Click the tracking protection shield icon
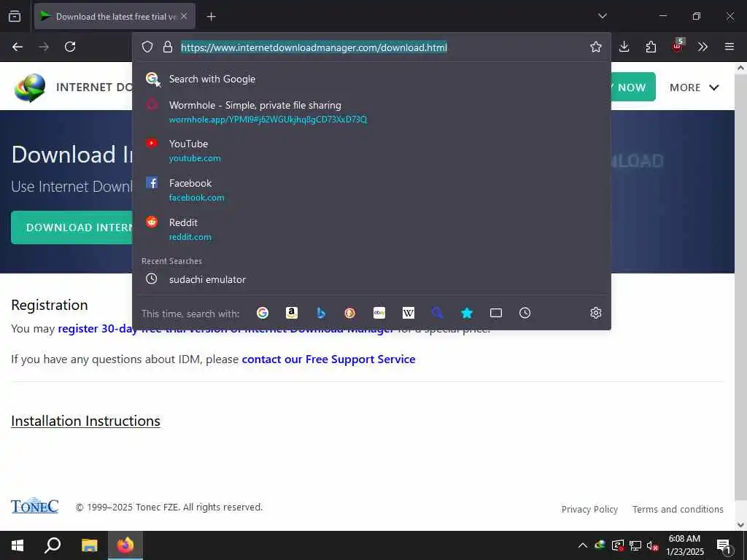The height and width of the screenshot is (560, 747). (147, 47)
